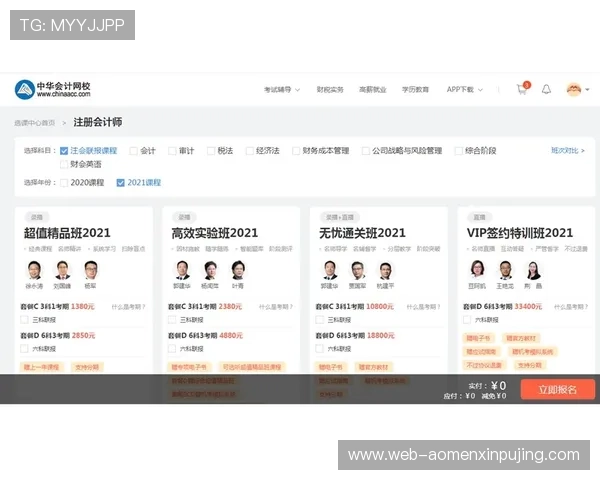Image resolution: width=600 pixels, height=480 pixels.
Task: Check the 财会英语 checkbox
Action: pyautogui.click(x=64, y=165)
